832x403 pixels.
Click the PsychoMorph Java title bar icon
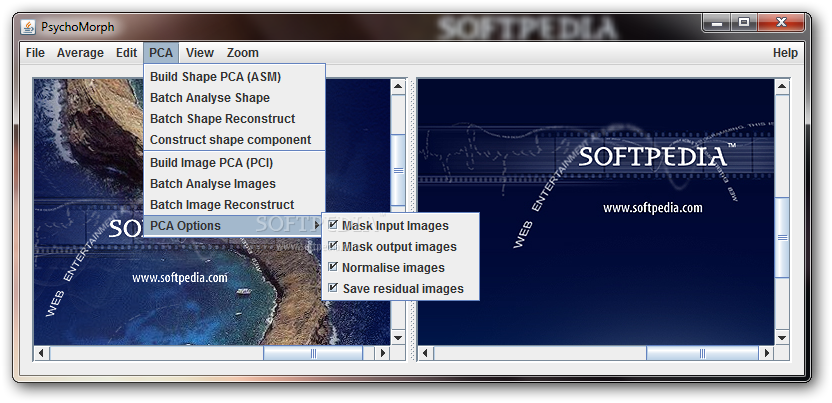click(x=28, y=27)
